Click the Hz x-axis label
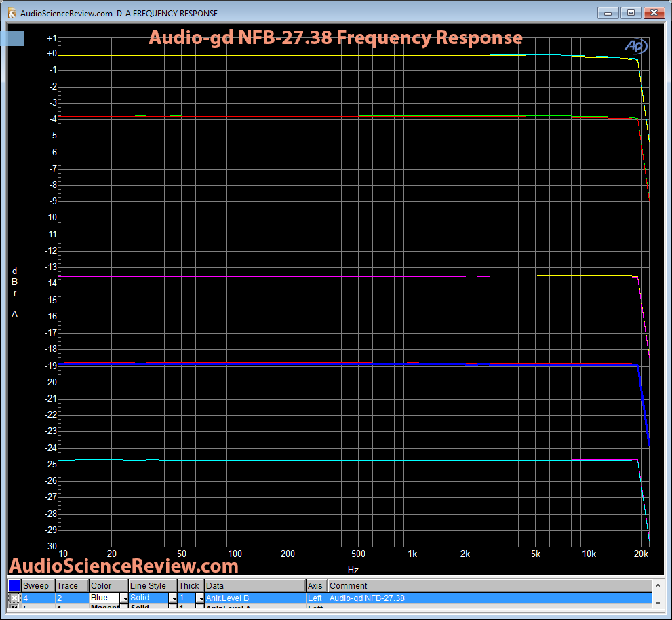 (x=353, y=570)
